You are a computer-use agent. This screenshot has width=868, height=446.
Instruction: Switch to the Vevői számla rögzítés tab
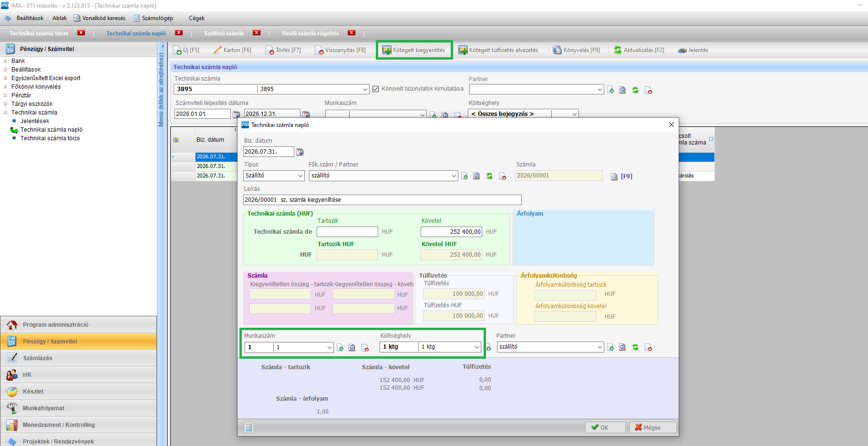click(310, 33)
